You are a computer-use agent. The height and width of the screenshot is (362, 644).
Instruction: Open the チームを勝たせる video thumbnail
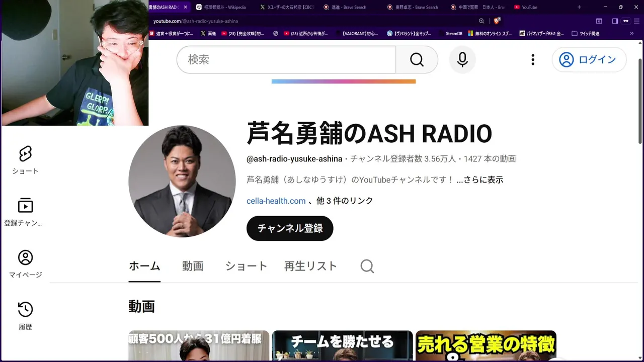(x=343, y=346)
